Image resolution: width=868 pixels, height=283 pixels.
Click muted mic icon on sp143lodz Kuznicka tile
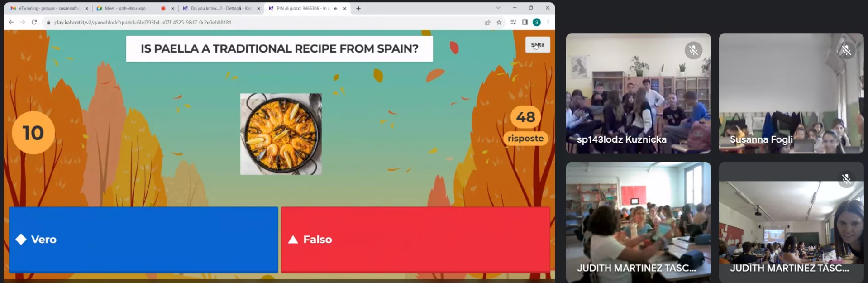[x=693, y=50]
